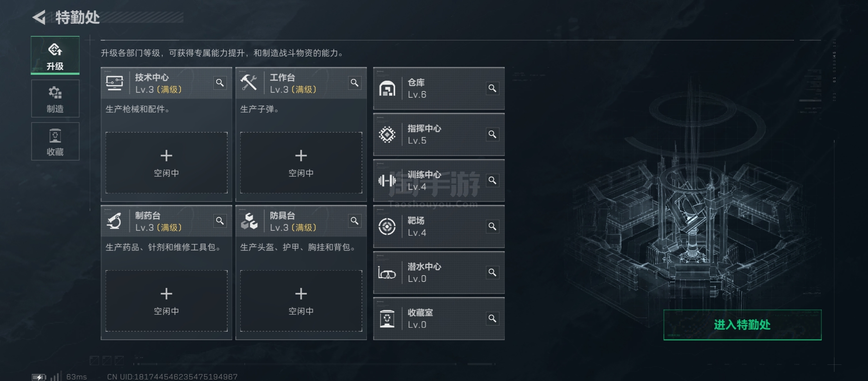View 训练中心 details with magnifier
The height and width of the screenshot is (381, 868).
click(492, 180)
